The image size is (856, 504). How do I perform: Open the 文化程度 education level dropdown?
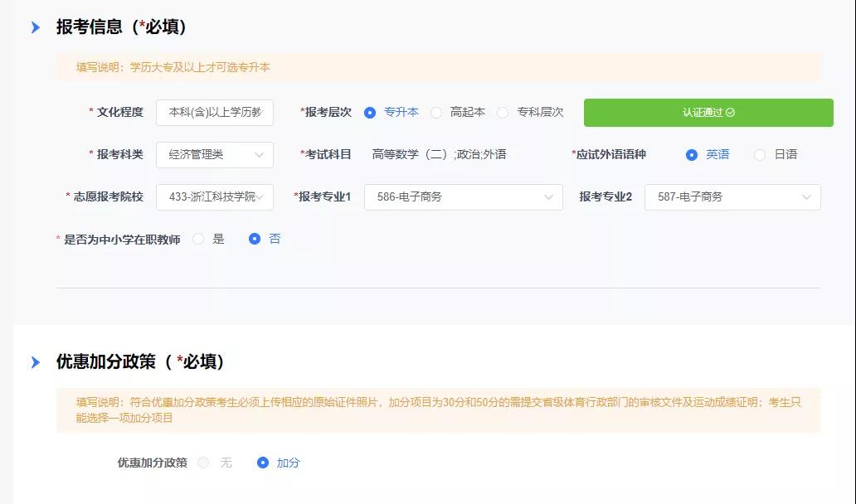click(214, 112)
